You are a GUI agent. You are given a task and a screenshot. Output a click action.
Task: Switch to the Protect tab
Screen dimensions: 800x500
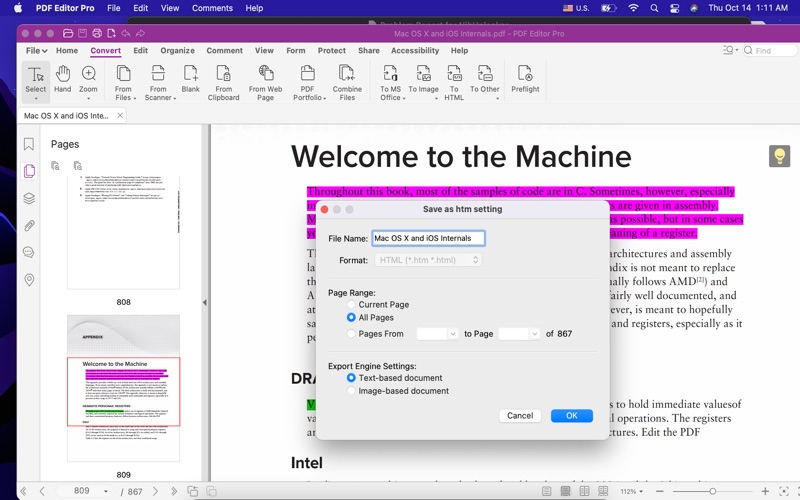click(332, 51)
